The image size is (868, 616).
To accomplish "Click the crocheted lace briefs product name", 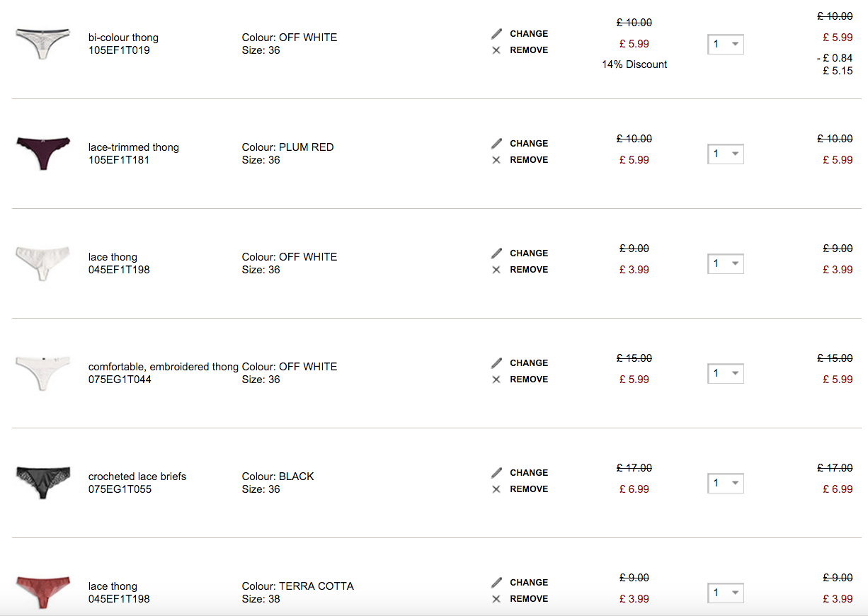I will tap(137, 477).
